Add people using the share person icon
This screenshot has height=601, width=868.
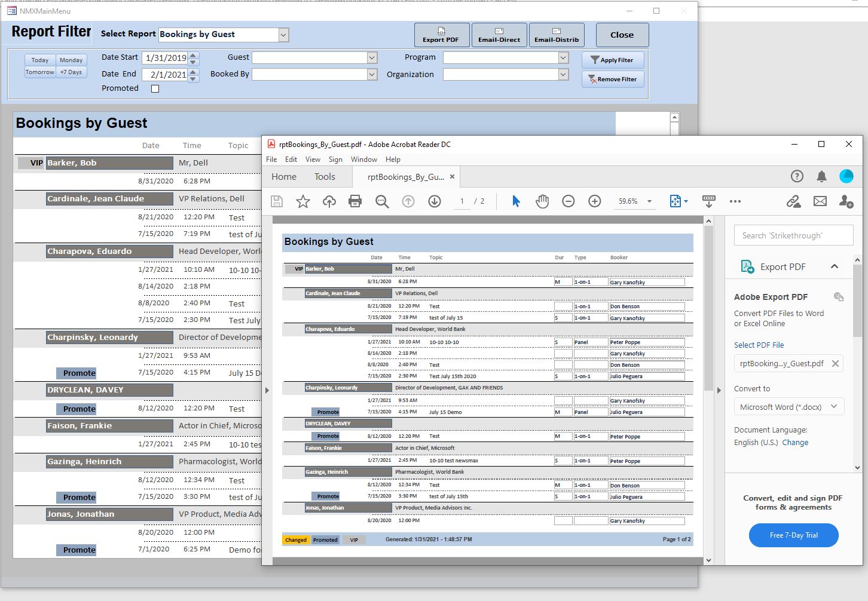[846, 201]
